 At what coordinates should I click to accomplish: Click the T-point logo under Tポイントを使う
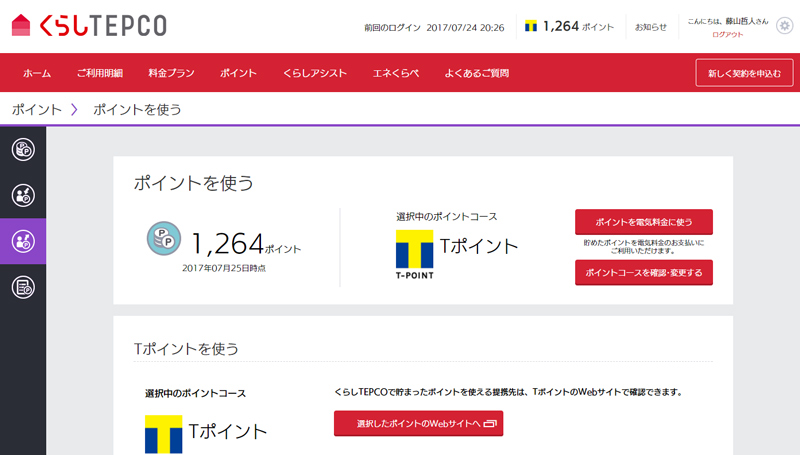click(163, 435)
